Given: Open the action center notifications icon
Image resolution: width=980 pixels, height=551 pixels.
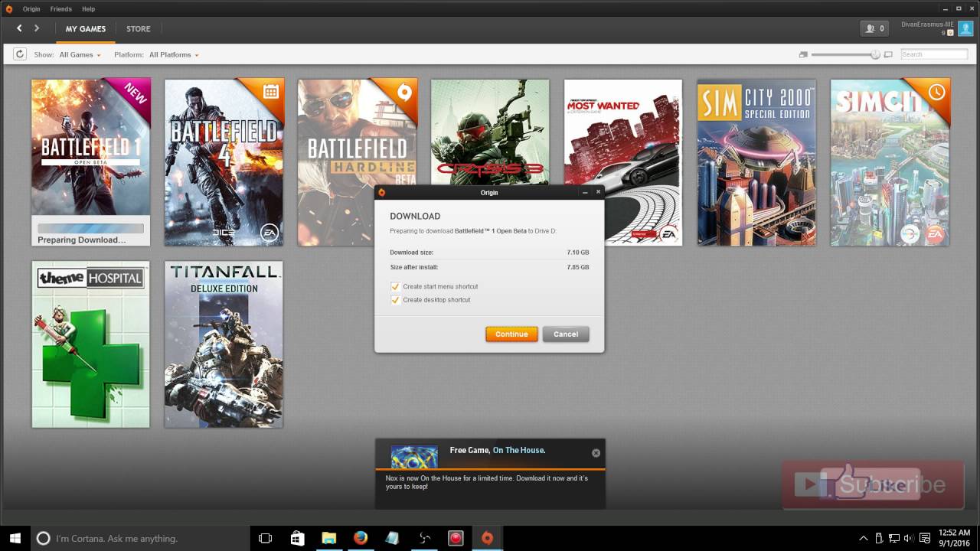Looking at the screenshot, I should point(925,538).
